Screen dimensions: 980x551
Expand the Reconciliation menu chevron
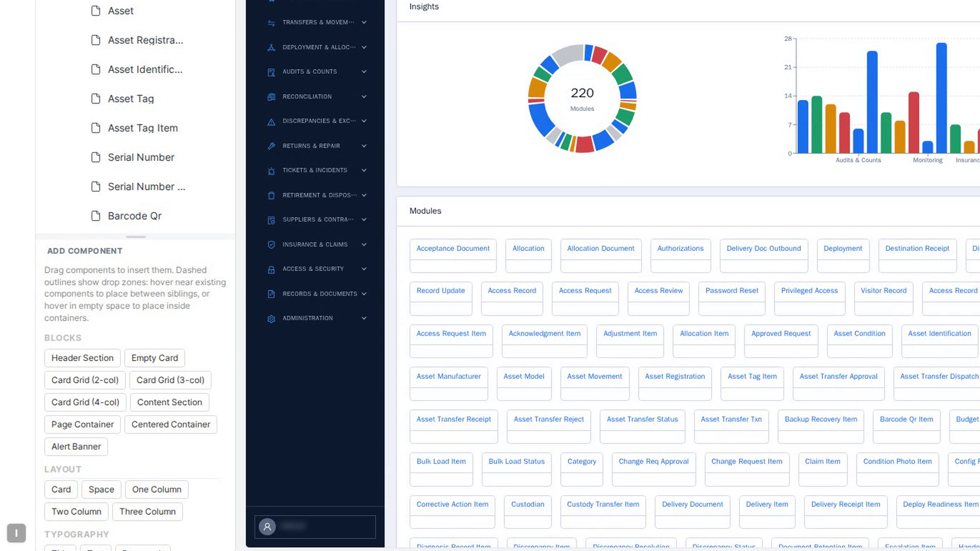coord(364,96)
